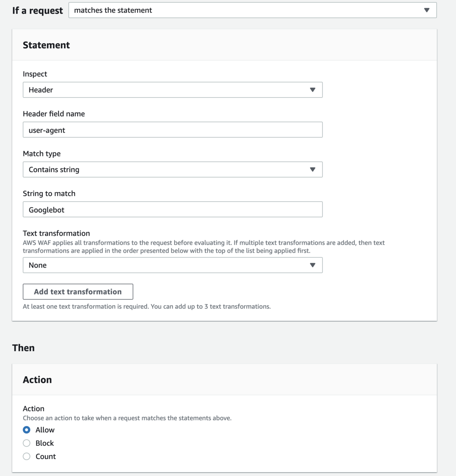Image resolution: width=456 pixels, height=476 pixels.
Task: Click the "Action" panel heading
Action: 37,380
